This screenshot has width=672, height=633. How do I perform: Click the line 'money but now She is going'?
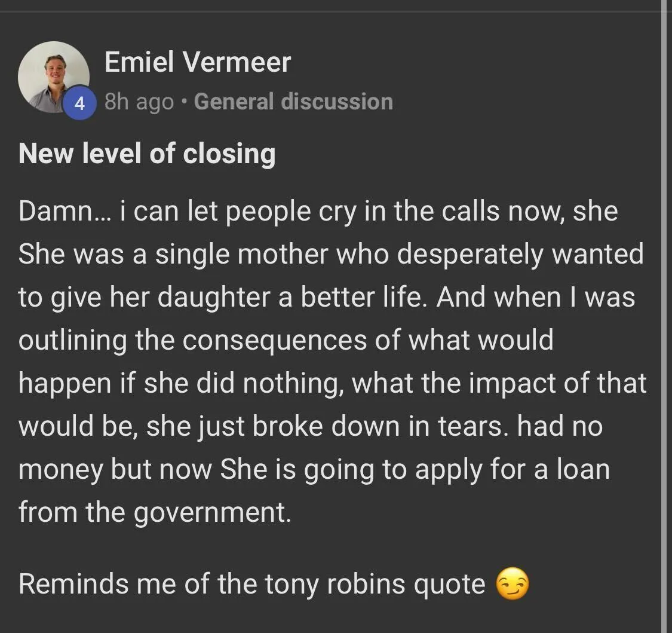click(x=314, y=470)
